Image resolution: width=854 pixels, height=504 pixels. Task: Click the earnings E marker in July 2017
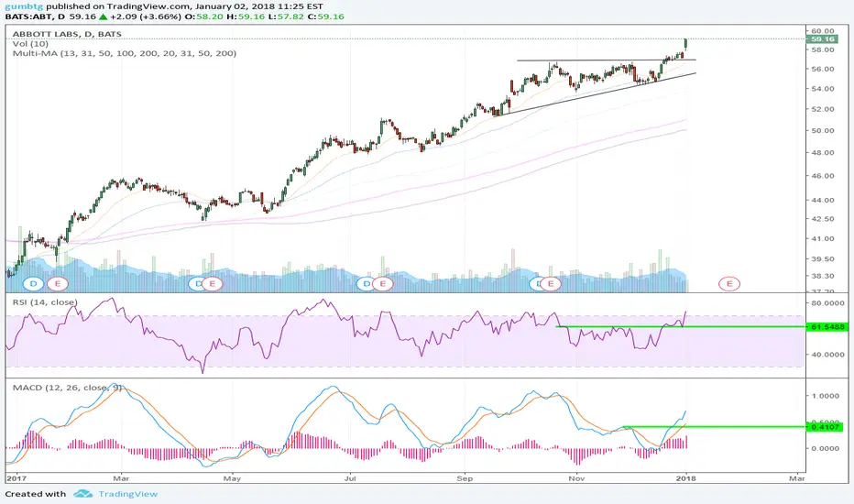point(383,283)
